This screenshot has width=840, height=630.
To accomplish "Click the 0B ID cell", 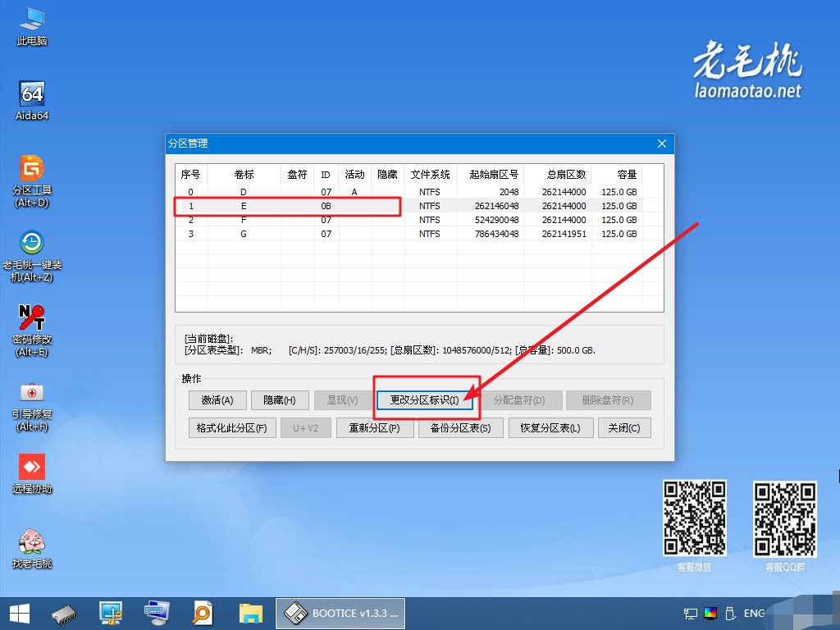I will pos(326,206).
